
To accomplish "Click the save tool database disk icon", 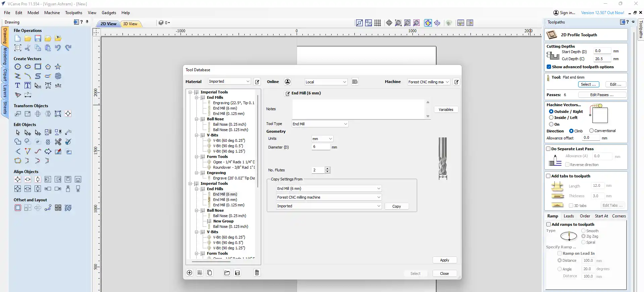I will [237, 273].
